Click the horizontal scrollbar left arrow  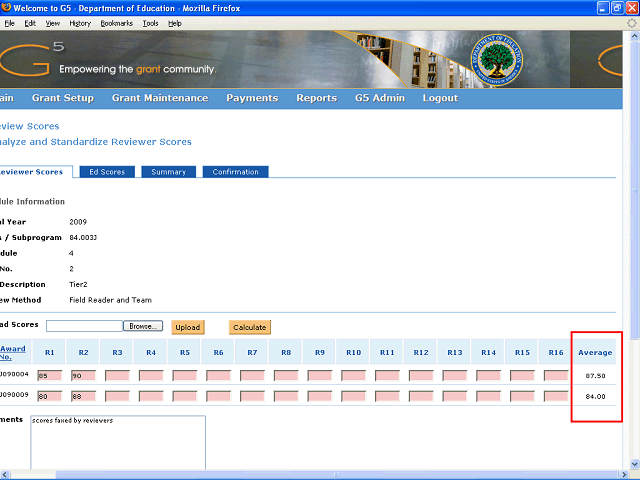pos(4,475)
